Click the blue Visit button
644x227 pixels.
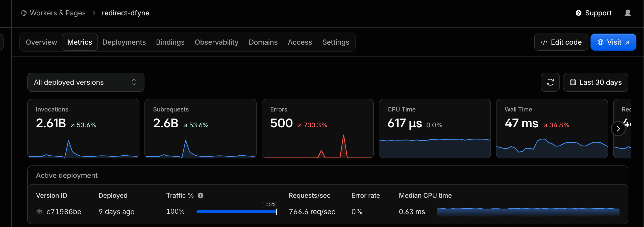[613, 42]
